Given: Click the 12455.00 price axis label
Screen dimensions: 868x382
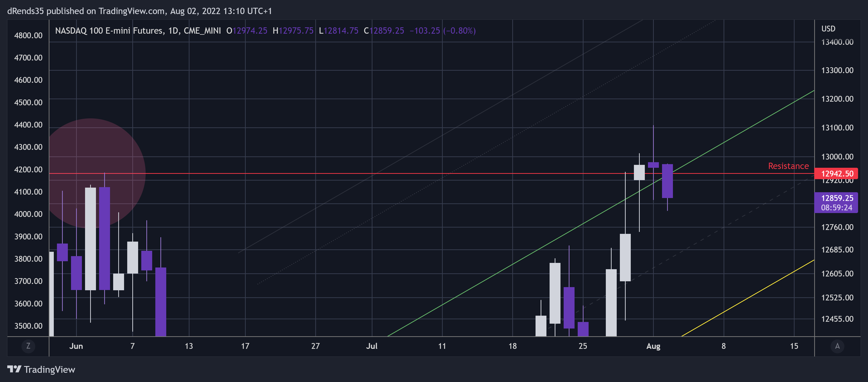Looking at the screenshot, I should pyautogui.click(x=837, y=319).
